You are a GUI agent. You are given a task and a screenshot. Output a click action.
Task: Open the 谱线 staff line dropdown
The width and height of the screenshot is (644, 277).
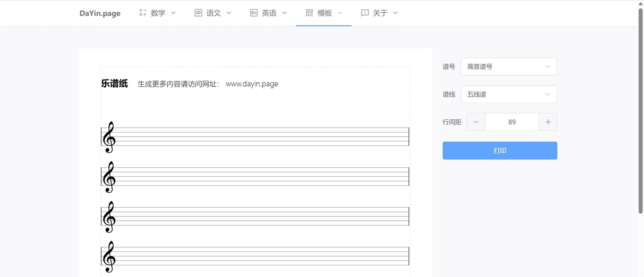[509, 94]
